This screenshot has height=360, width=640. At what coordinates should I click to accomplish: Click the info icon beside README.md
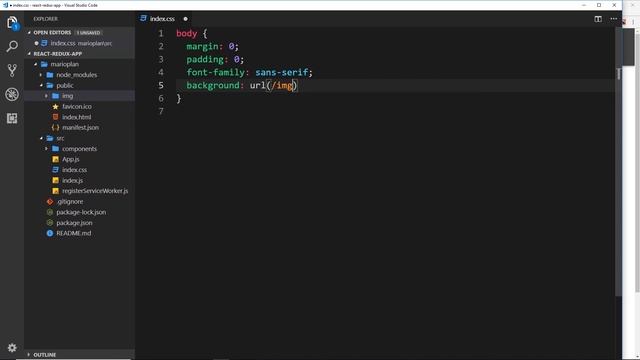(50, 233)
